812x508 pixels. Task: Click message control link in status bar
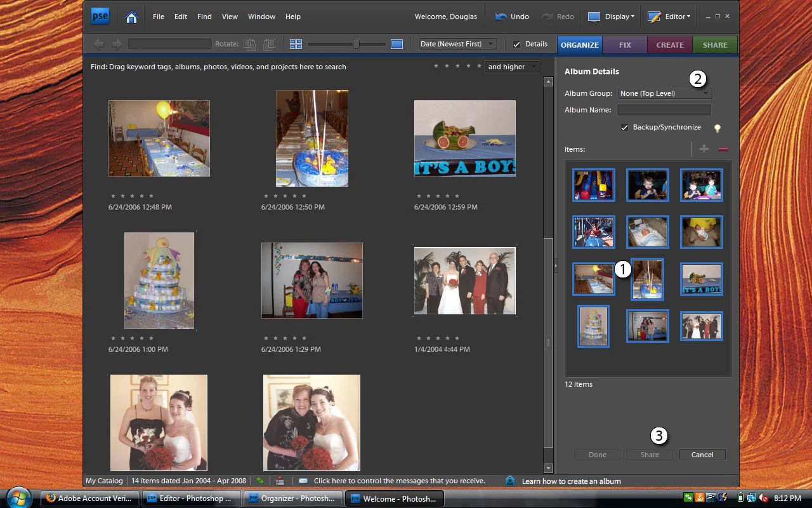[400, 481]
